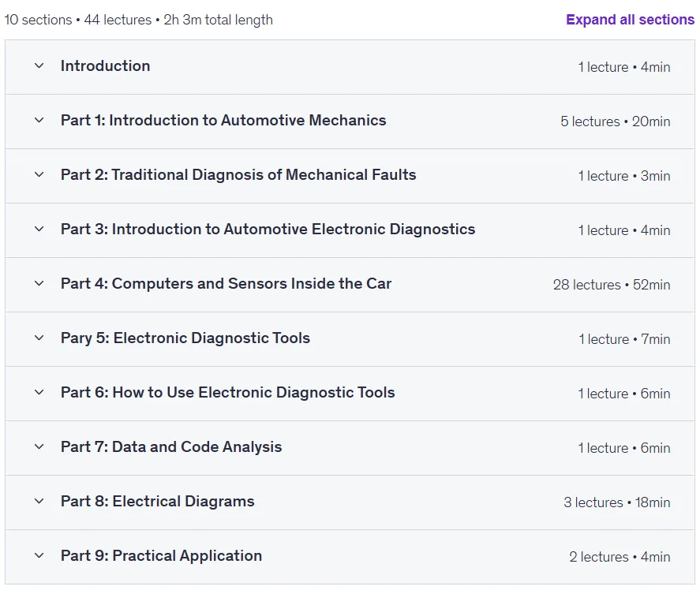Image resolution: width=700 pixels, height=590 pixels.
Task: Expand Part 1 chevron arrow
Action: click(x=39, y=121)
